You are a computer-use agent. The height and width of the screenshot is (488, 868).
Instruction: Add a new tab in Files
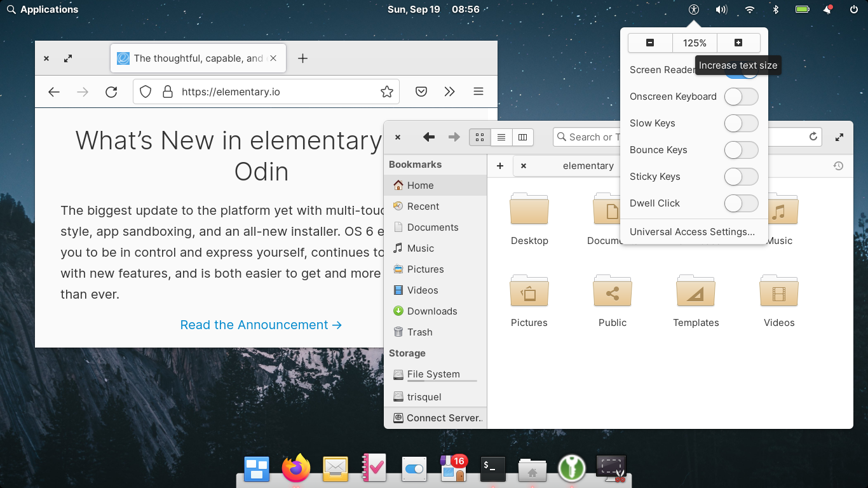coord(500,166)
